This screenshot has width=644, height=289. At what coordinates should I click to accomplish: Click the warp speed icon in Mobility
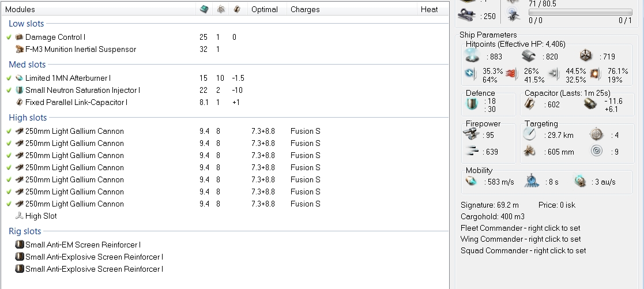click(581, 182)
